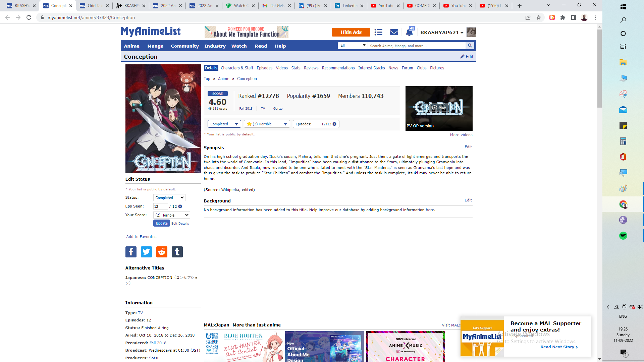The width and height of the screenshot is (644, 362).
Task: Switch to the Episodes tab
Action: 264,68
